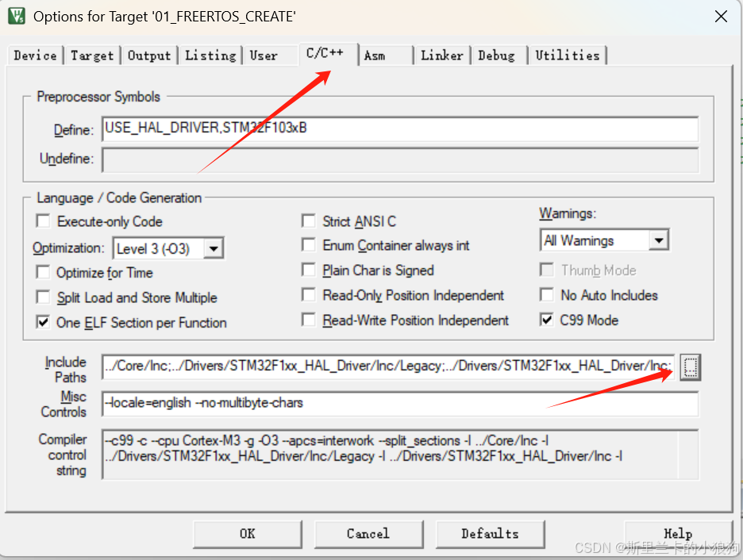Open the Warnings dropdown
743x560 pixels.
[x=659, y=240]
